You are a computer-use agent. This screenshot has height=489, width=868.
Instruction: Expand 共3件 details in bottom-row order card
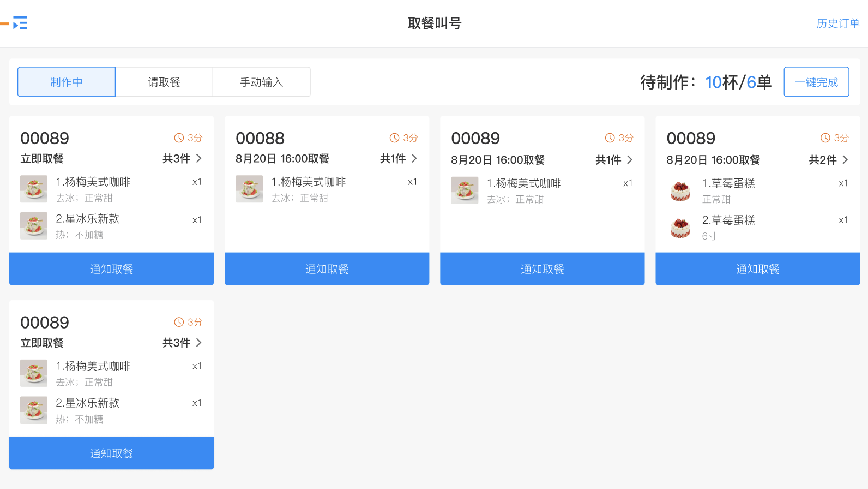tap(182, 343)
